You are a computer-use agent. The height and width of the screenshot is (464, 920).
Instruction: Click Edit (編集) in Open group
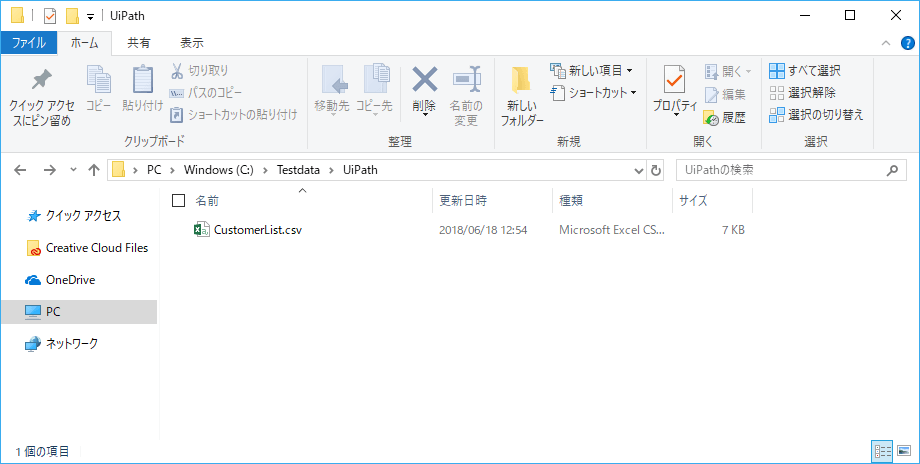click(725, 94)
